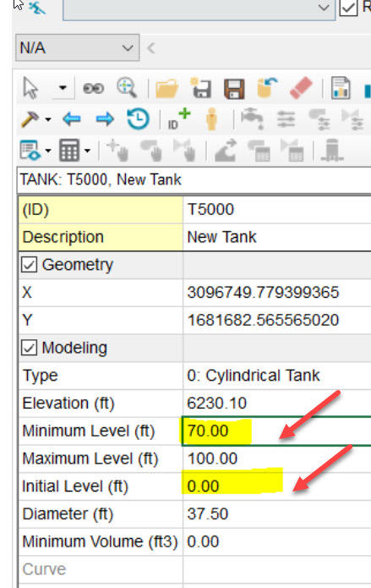Click the X coordinate value 3096749.779399365
Image resolution: width=371 pixels, height=588 pixels.
coord(263,293)
